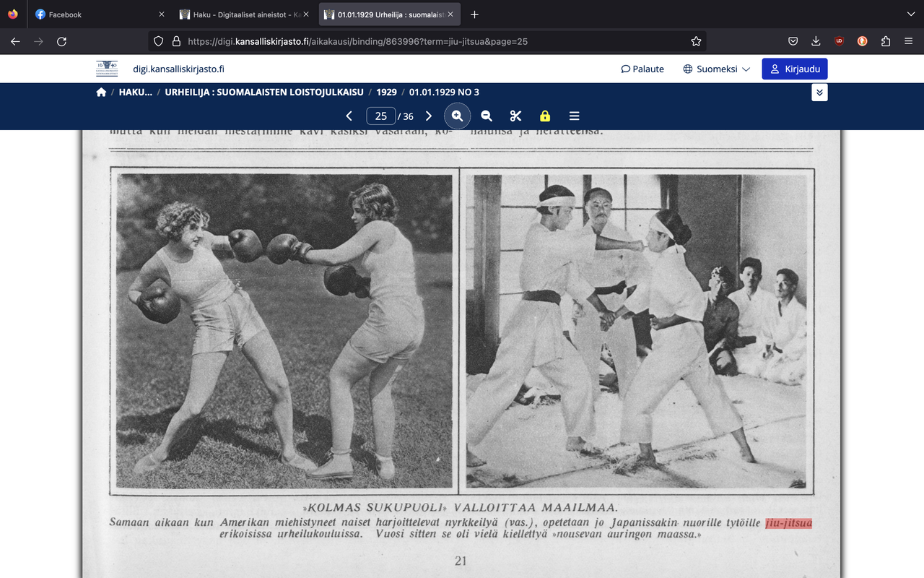
Task: Open the list all tabs dropdown
Action: pos(910,14)
